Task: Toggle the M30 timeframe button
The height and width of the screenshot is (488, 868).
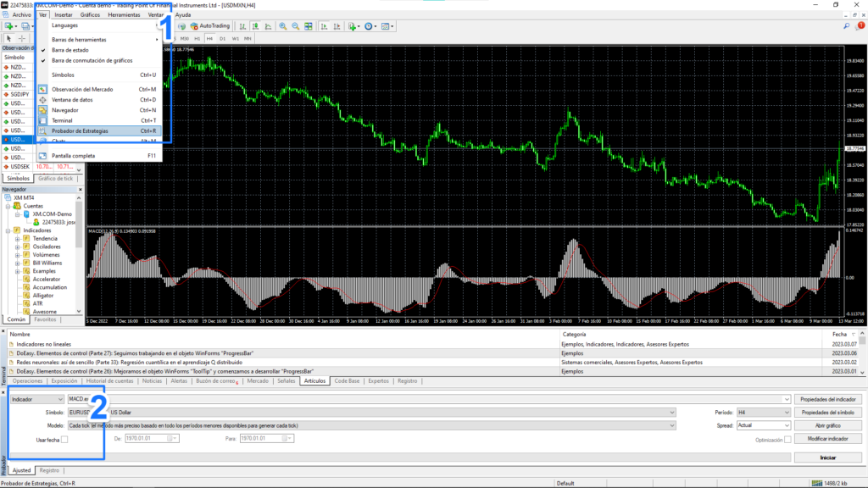Action: [x=184, y=39]
